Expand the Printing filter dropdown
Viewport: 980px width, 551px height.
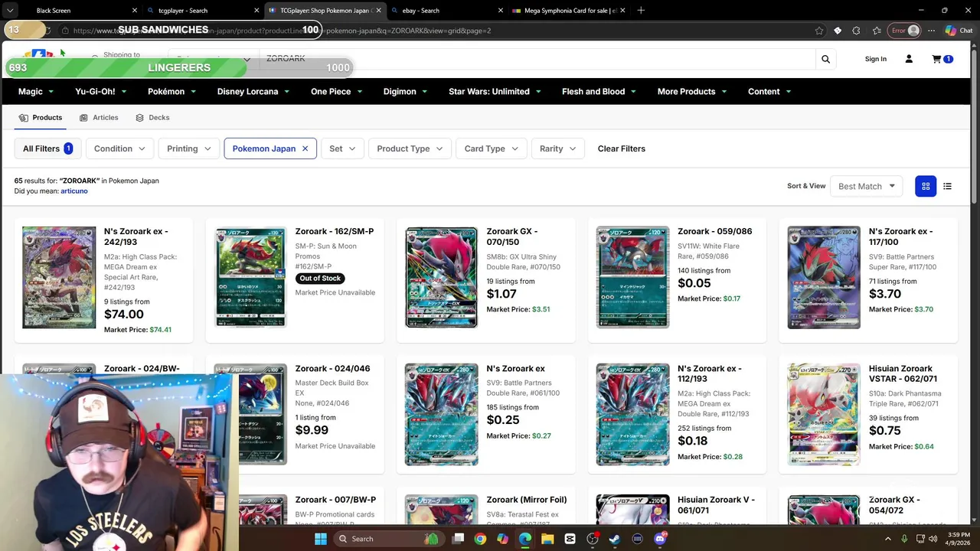(x=188, y=148)
